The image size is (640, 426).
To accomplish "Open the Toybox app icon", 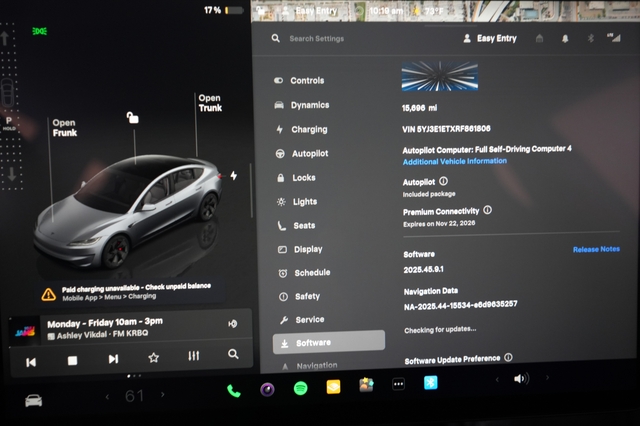I will coord(366,385).
